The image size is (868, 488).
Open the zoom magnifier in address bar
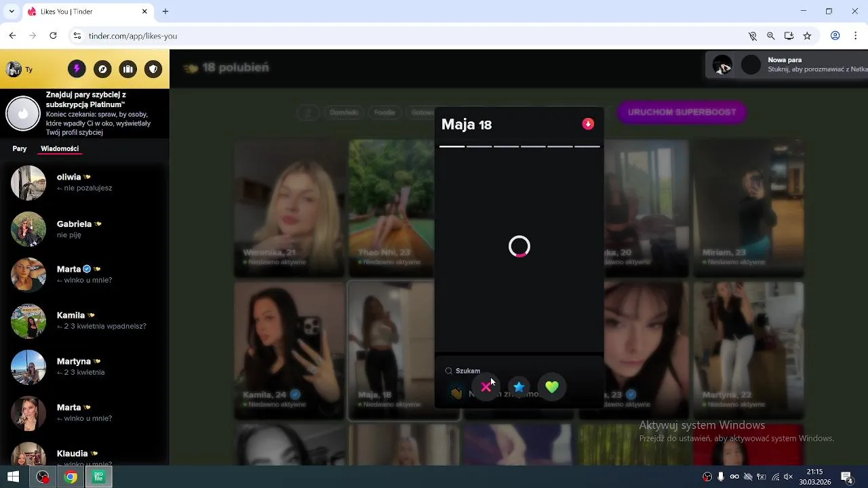coord(771,36)
